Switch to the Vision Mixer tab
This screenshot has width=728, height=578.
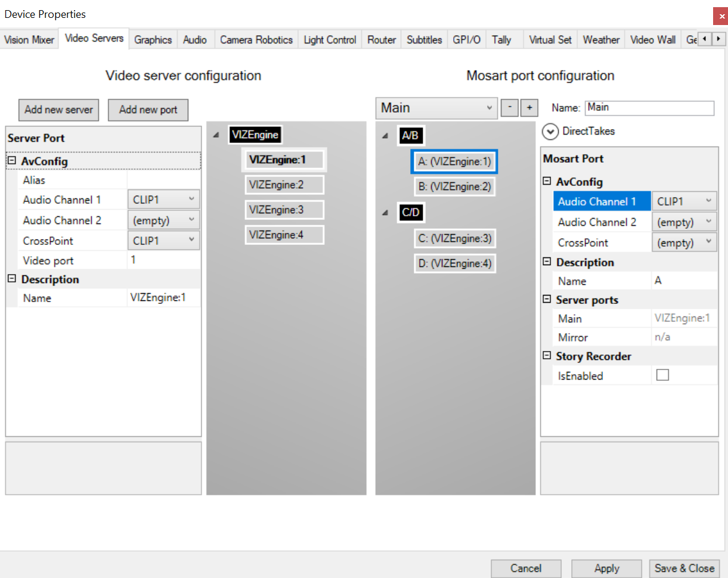coord(29,40)
